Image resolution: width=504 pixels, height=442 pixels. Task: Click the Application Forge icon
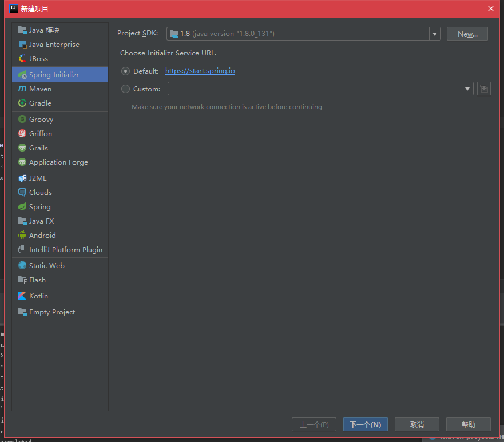pyautogui.click(x=22, y=162)
